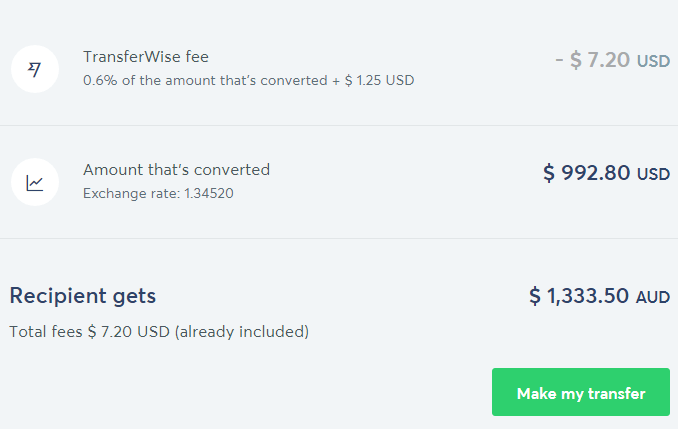Click the recipient amount $ 1,333.50 AUD
This screenshot has height=429, width=678.
599,296
